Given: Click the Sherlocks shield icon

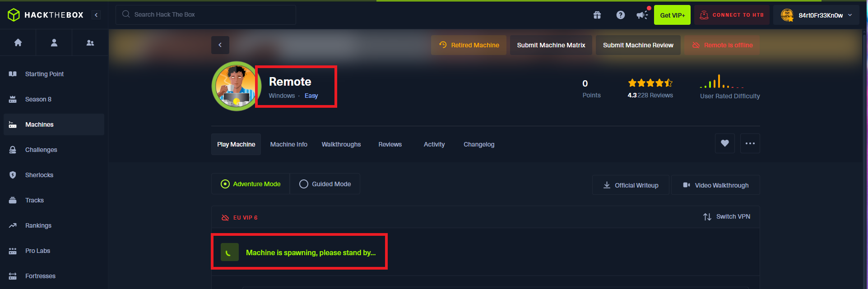Looking at the screenshot, I should [x=13, y=175].
